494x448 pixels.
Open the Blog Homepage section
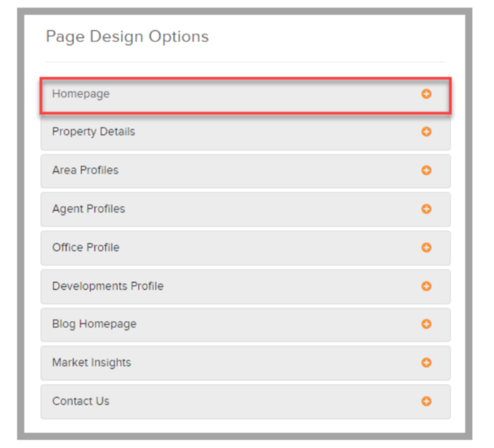(x=246, y=325)
